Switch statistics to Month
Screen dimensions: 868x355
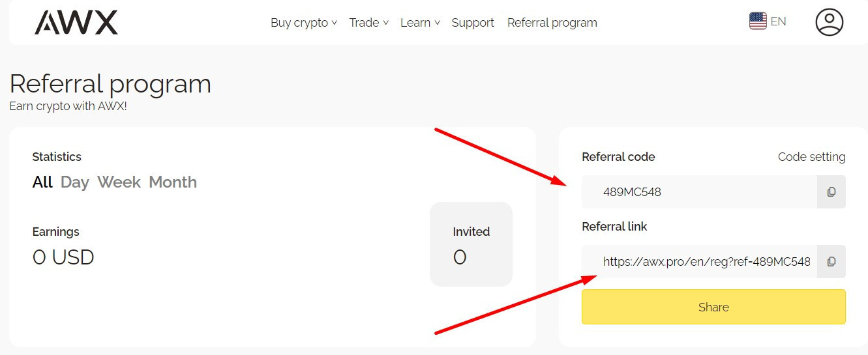point(173,182)
